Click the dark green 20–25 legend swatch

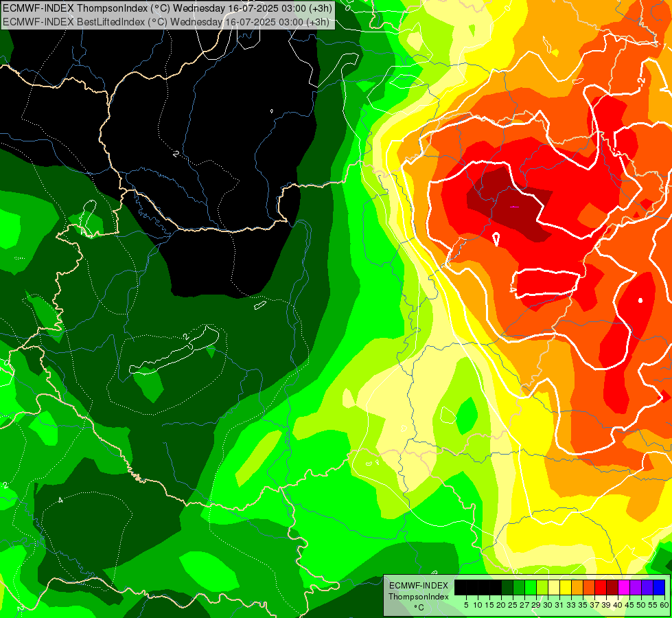[507, 587]
